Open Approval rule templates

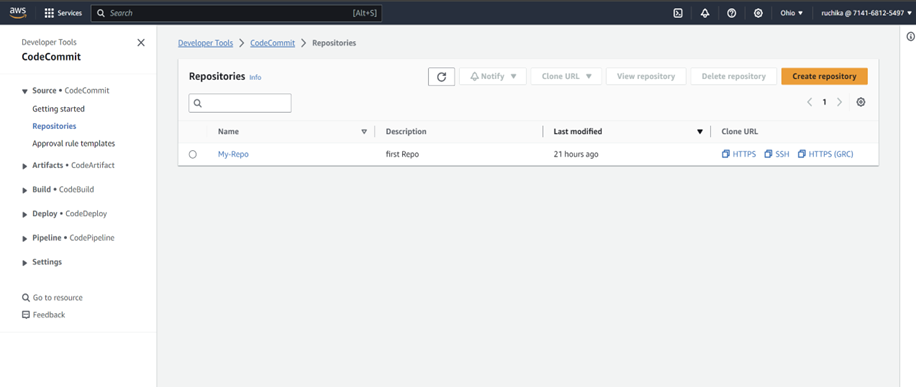pos(74,143)
